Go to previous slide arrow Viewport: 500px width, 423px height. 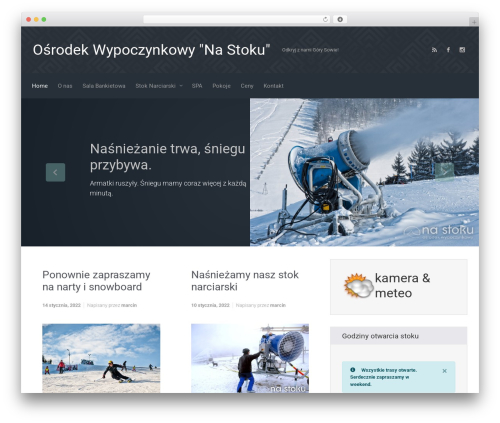(55, 172)
